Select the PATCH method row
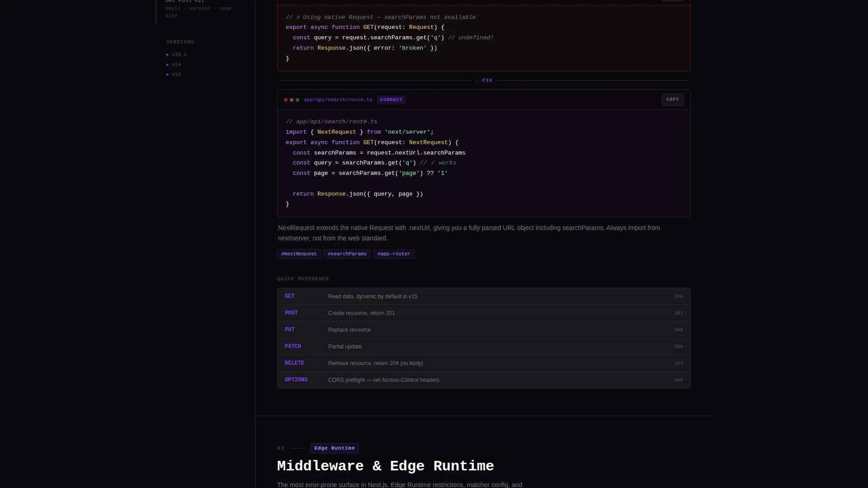 pyautogui.click(x=484, y=347)
